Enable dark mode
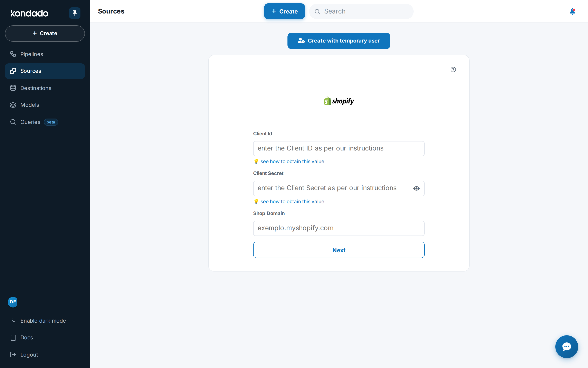588x368 pixels. [45, 321]
